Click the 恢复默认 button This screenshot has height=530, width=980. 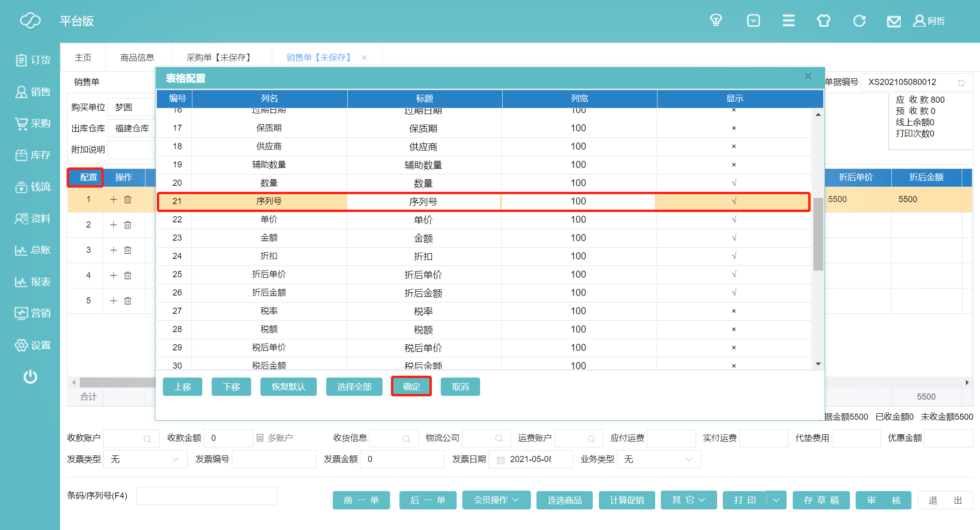(288, 386)
